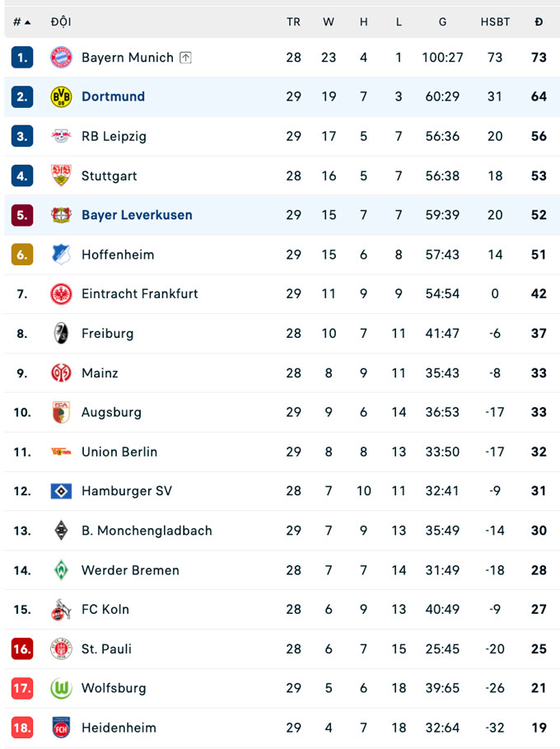Open the Bayer Leverkusen team link
The height and width of the screenshot is (749, 560).
coord(137,215)
